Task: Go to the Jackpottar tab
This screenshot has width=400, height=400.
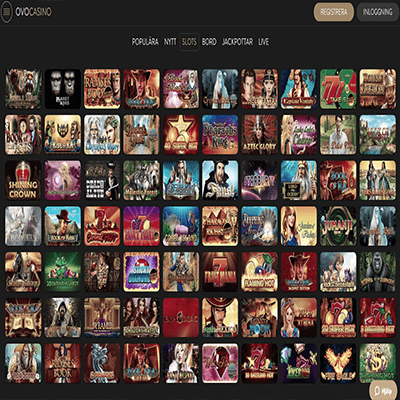Action: (237, 42)
